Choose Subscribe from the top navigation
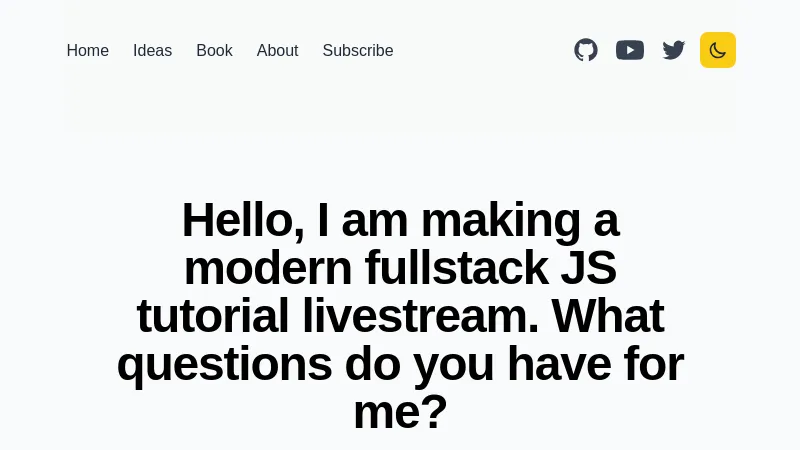This screenshot has width=800, height=450. tap(358, 50)
